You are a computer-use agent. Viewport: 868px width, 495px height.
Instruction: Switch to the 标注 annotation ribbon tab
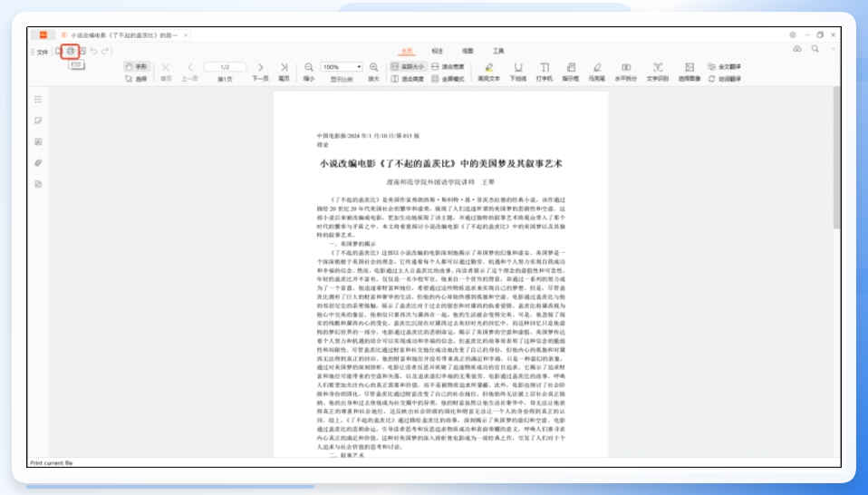[x=438, y=51]
